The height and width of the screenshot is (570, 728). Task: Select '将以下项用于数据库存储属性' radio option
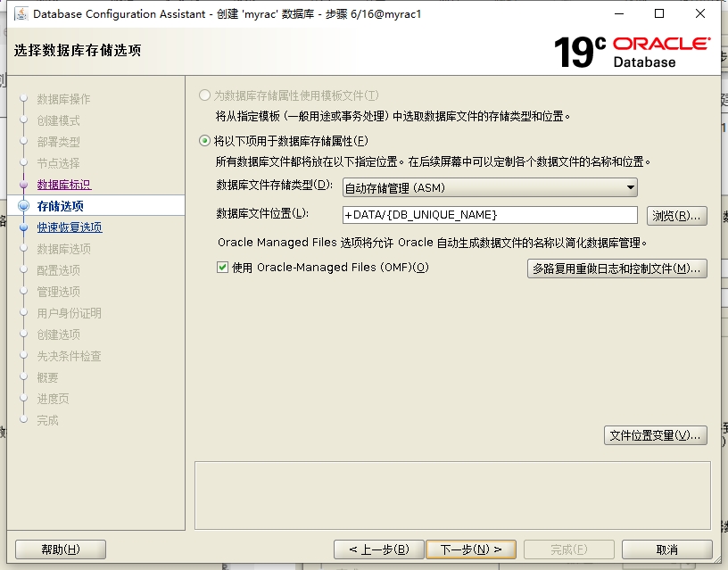(x=204, y=141)
